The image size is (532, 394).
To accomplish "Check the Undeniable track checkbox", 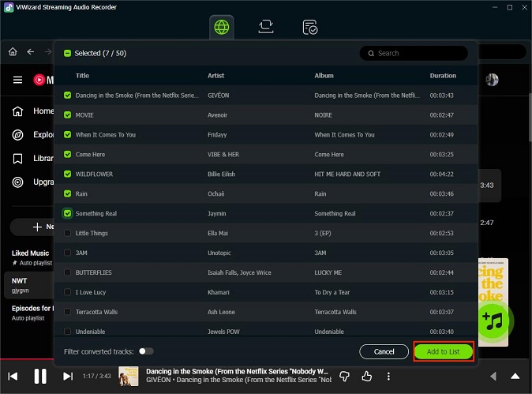I will coord(68,332).
